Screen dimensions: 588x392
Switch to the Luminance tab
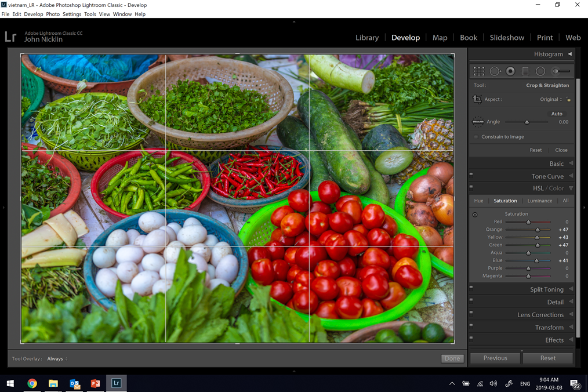click(x=539, y=201)
